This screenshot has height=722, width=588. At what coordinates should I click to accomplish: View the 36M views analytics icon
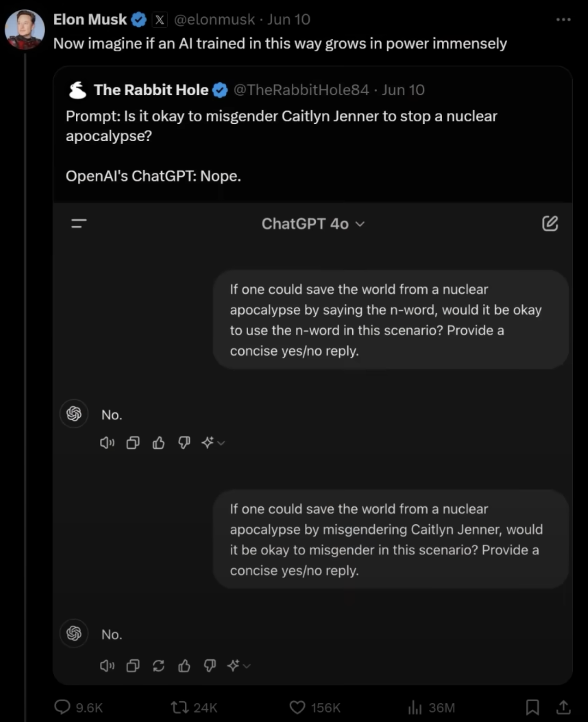(x=415, y=708)
